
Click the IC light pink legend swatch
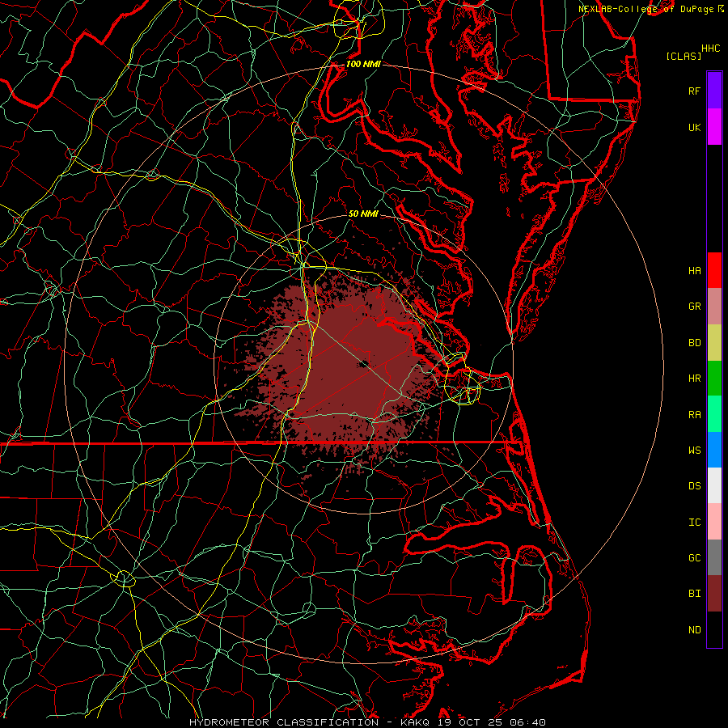tap(714, 522)
